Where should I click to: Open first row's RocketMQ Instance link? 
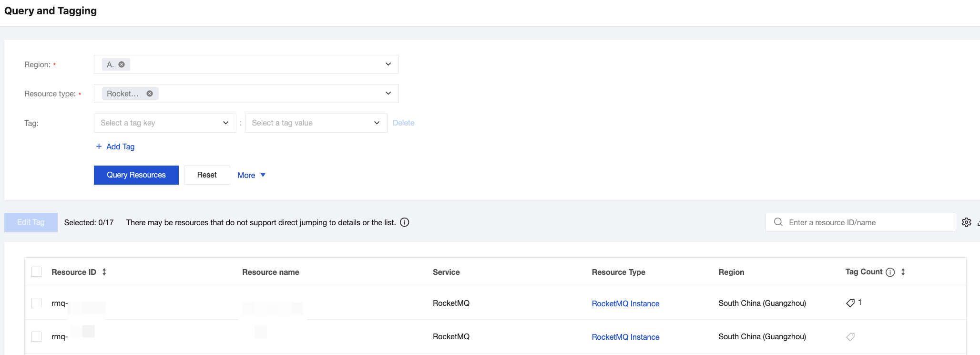[x=625, y=303]
